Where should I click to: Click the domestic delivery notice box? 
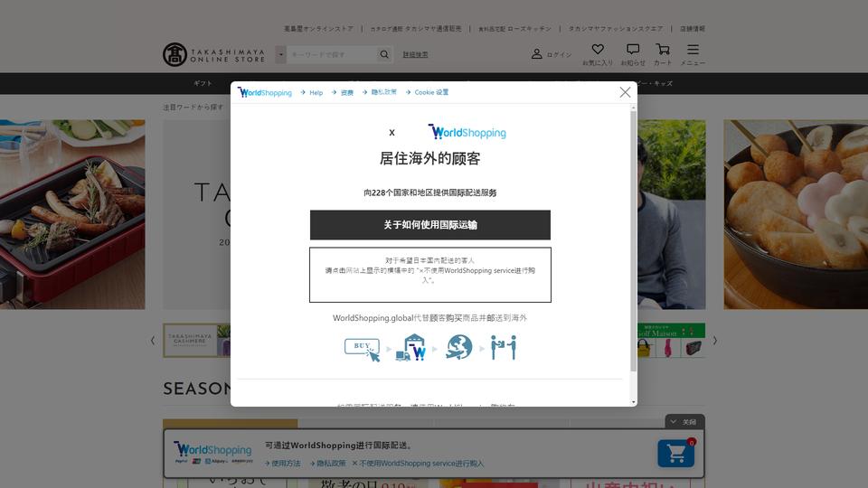click(430, 275)
